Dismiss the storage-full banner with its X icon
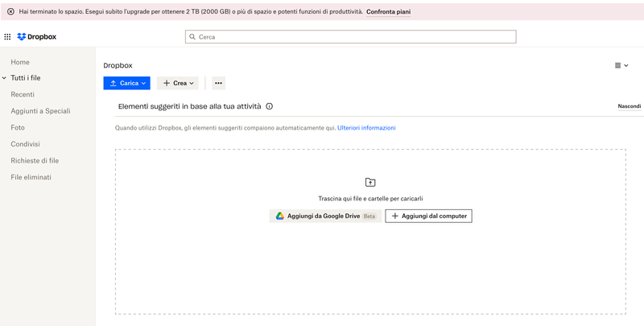This screenshot has width=644, height=326. tap(10, 12)
